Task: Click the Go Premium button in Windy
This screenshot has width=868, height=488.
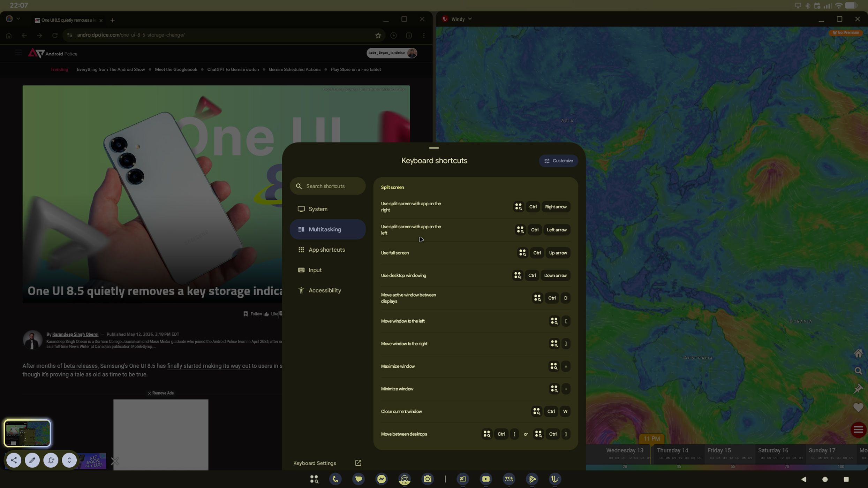Action: click(x=846, y=32)
